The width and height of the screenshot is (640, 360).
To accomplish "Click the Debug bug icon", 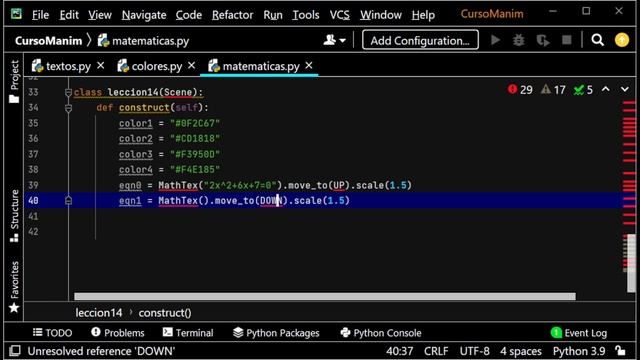I will pyautogui.click(x=518, y=40).
